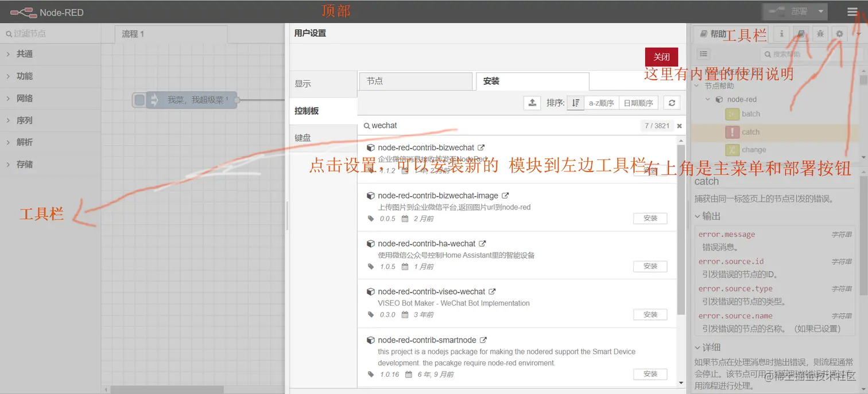Open the configuration nodes gear icon

point(839,34)
